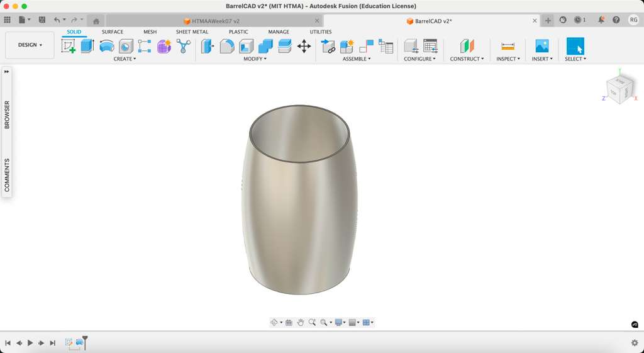Image resolution: width=644 pixels, height=353 pixels.
Task: Activate the Move/Copy arrows tool
Action: (x=304, y=46)
